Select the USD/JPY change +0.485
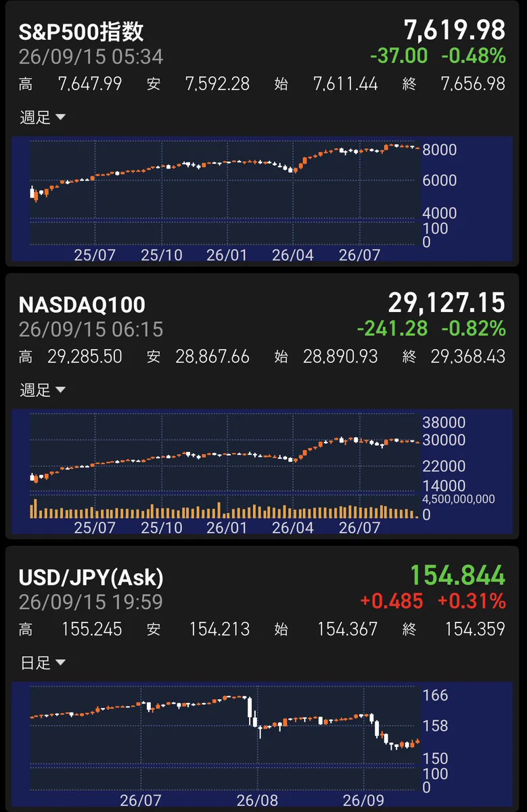This screenshot has width=527, height=812. pos(392,601)
